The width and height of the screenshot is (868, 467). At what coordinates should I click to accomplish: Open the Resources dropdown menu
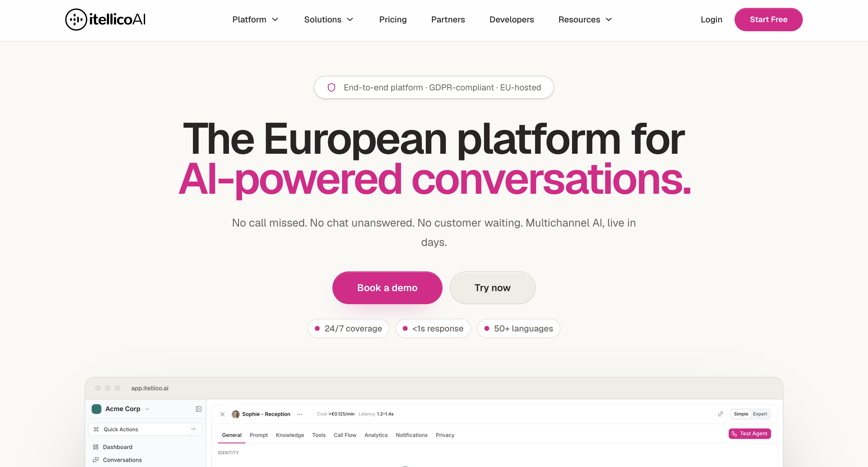[585, 19]
